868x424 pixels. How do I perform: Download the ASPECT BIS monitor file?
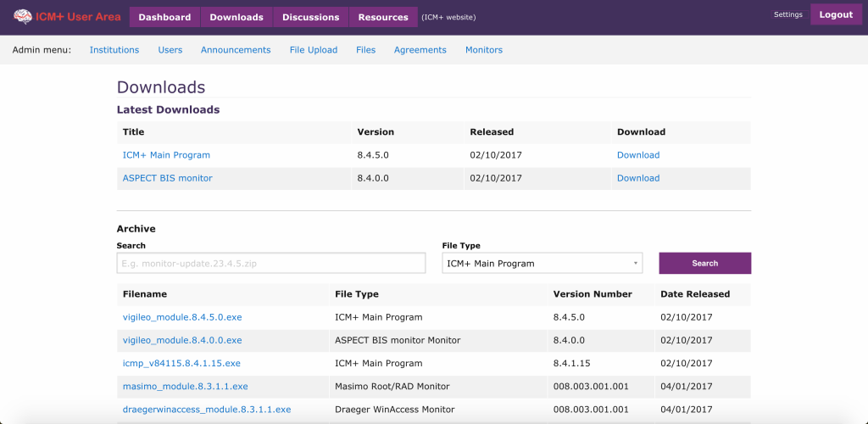tap(638, 178)
